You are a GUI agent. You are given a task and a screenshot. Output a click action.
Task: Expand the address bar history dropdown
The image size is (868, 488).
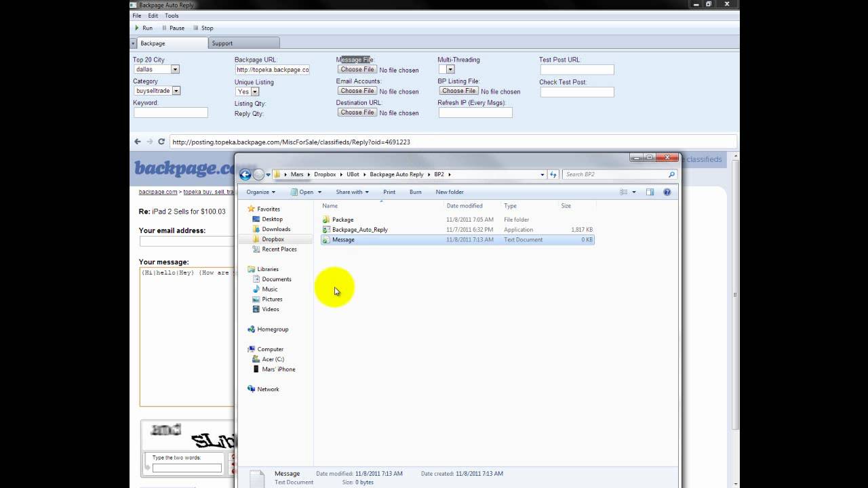[x=542, y=174]
